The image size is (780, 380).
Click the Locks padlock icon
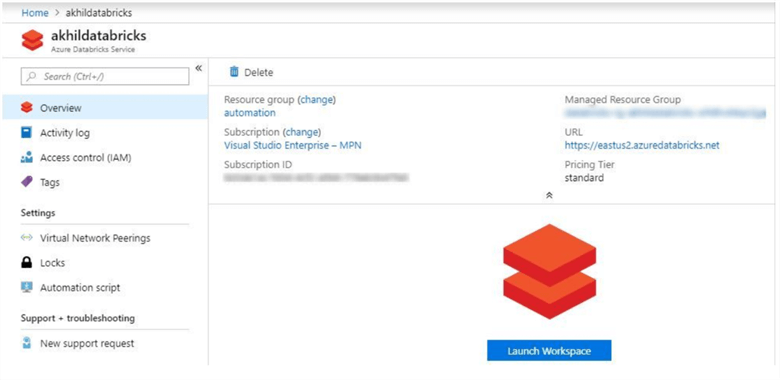tap(27, 263)
